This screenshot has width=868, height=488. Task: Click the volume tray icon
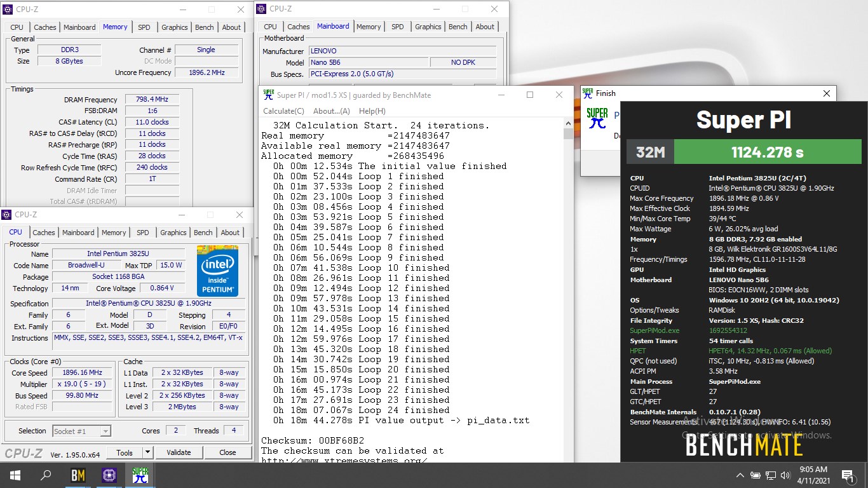[785, 475]
